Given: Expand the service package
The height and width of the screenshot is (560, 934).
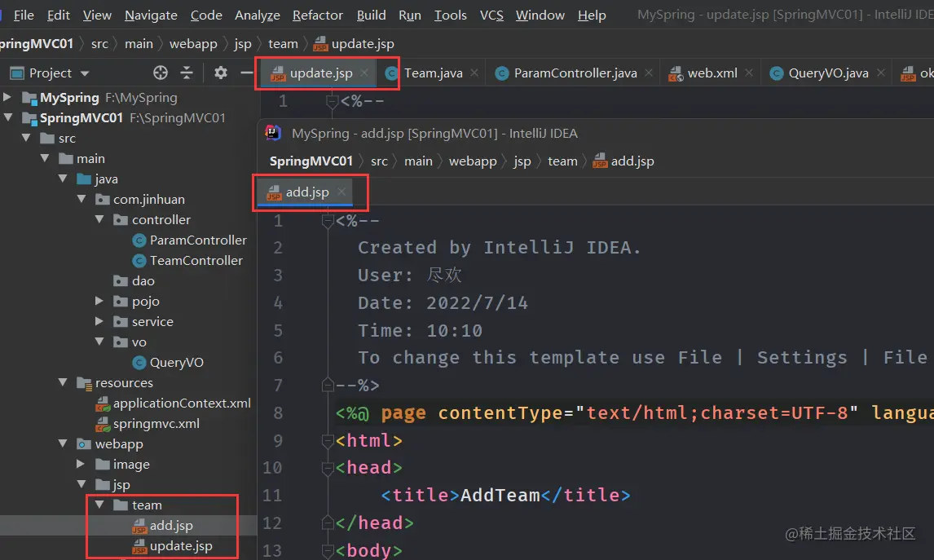Looking at the screenshot, I should pyautogui.click(x=99, y=321).
